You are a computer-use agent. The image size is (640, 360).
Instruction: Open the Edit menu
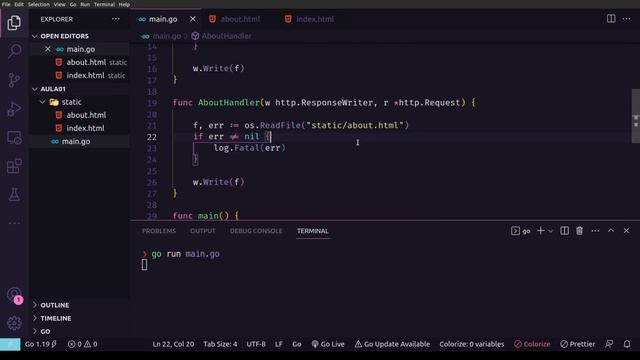pos(19,4)
